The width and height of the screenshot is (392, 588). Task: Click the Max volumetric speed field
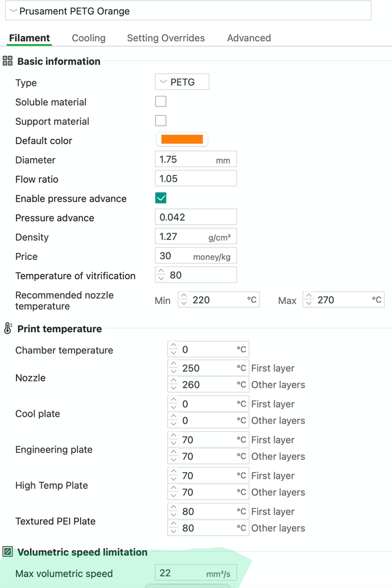click(x=195, y=573)
